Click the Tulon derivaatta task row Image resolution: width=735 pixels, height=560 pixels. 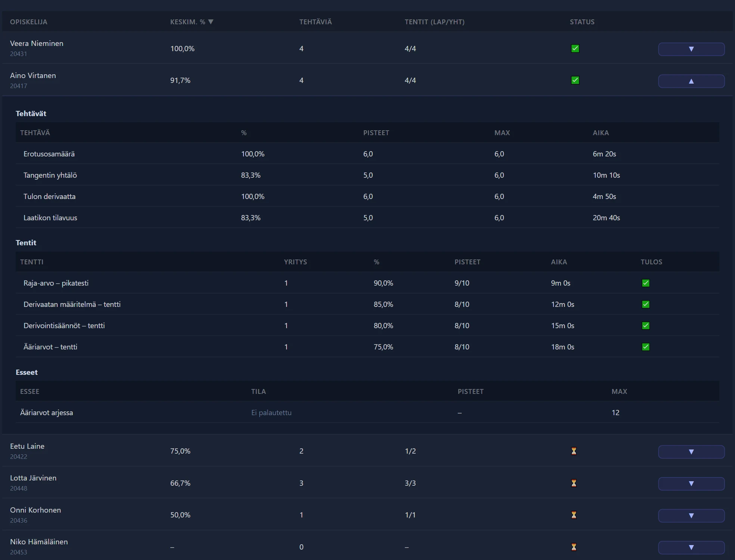[x=367, y=196]
